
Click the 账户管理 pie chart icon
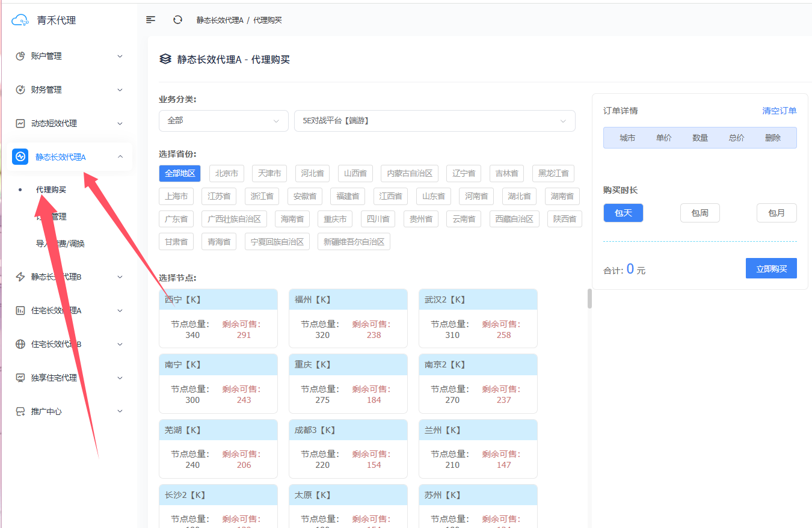(20, 56)
